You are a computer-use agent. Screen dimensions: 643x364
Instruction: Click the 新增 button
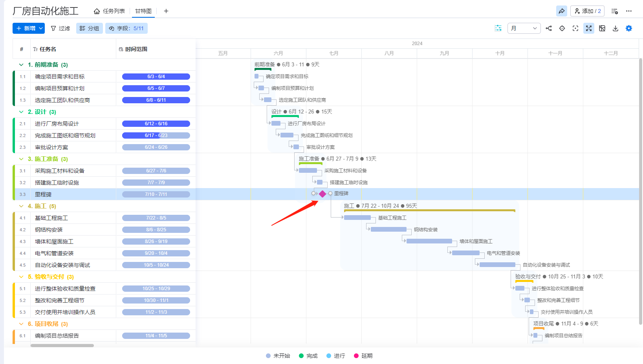tap(29, 28)
